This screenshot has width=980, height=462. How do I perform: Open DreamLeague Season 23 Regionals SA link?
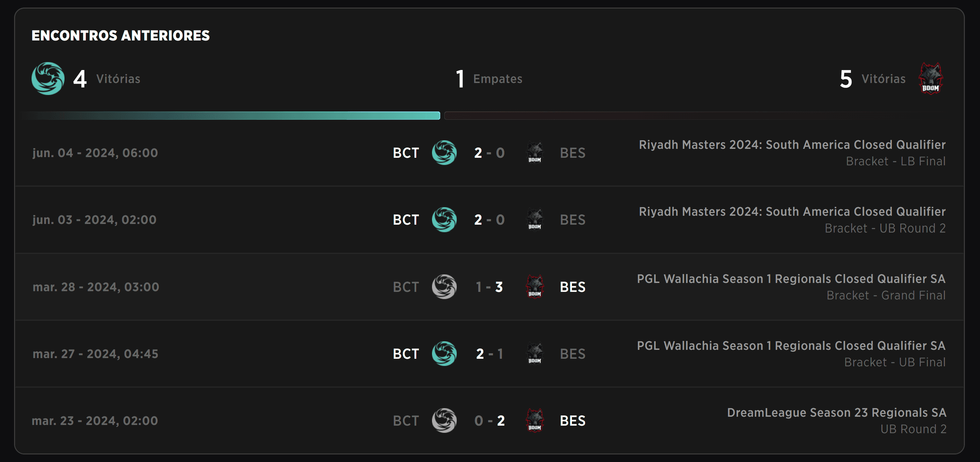[x=836, y=413]
